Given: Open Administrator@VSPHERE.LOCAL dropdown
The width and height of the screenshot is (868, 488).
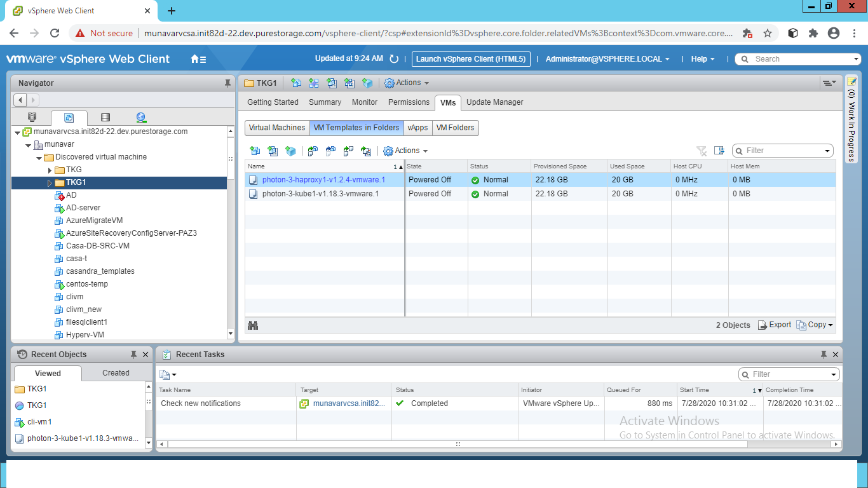Looking at the screenshot, I should tap(607, 59).
